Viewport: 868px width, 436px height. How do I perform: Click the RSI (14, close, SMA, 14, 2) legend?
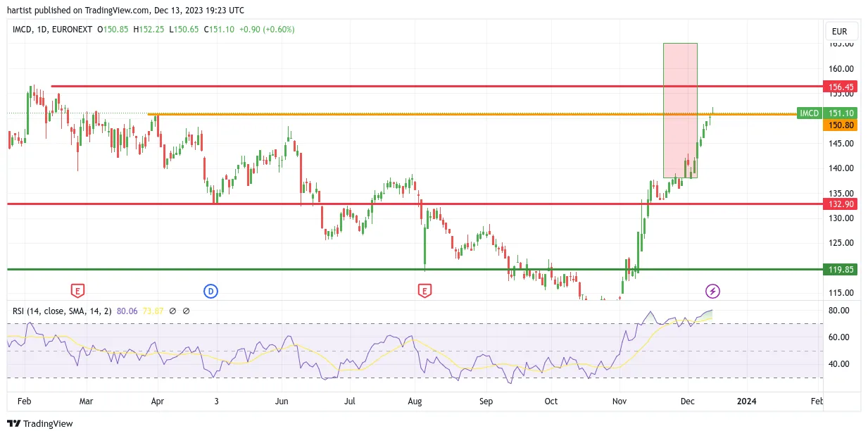coord(63,311)
